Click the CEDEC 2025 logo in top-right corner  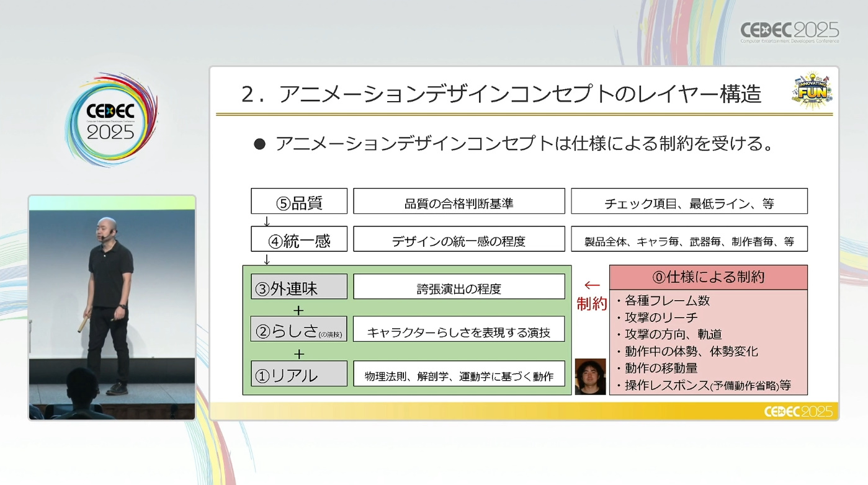(789, 32)
